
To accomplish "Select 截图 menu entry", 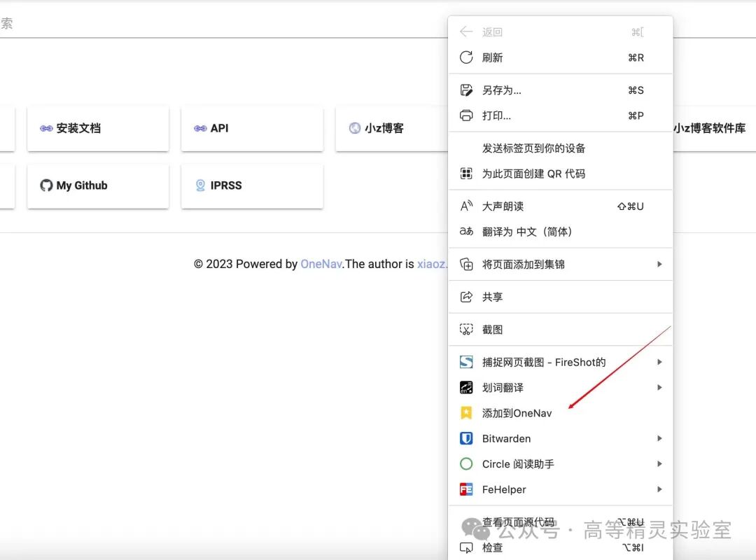I will click(560, 330).
